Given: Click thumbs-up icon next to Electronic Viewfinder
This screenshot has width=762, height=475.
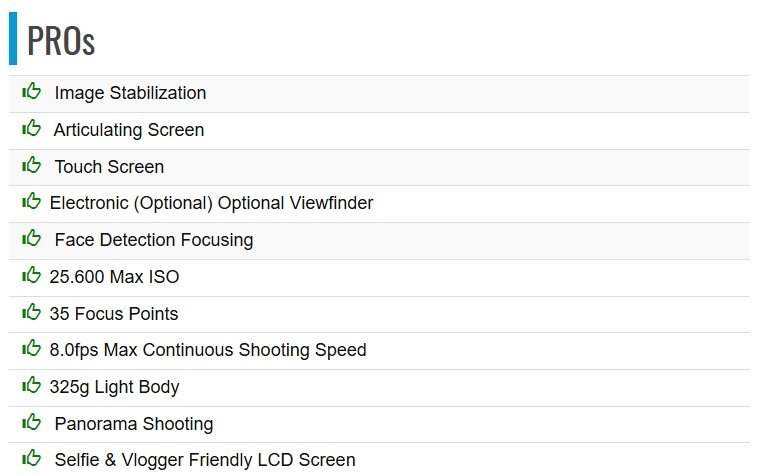Looking at the screenshot, I should [32, 202].
